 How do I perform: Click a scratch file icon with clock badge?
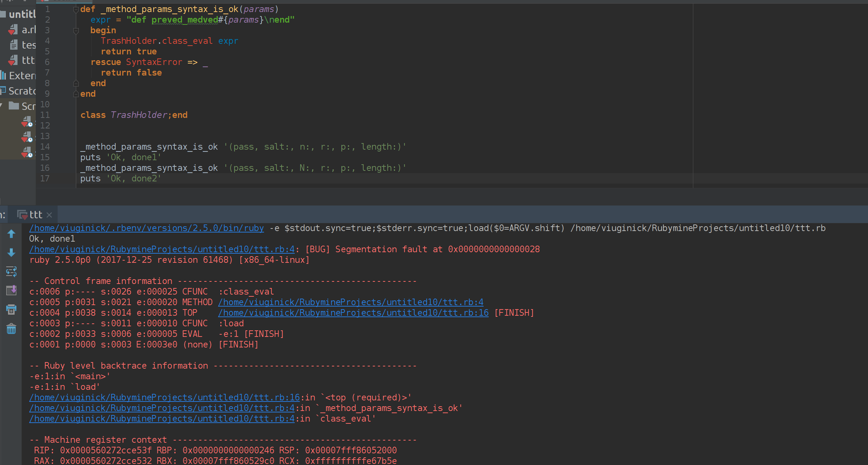coord(26,122)
